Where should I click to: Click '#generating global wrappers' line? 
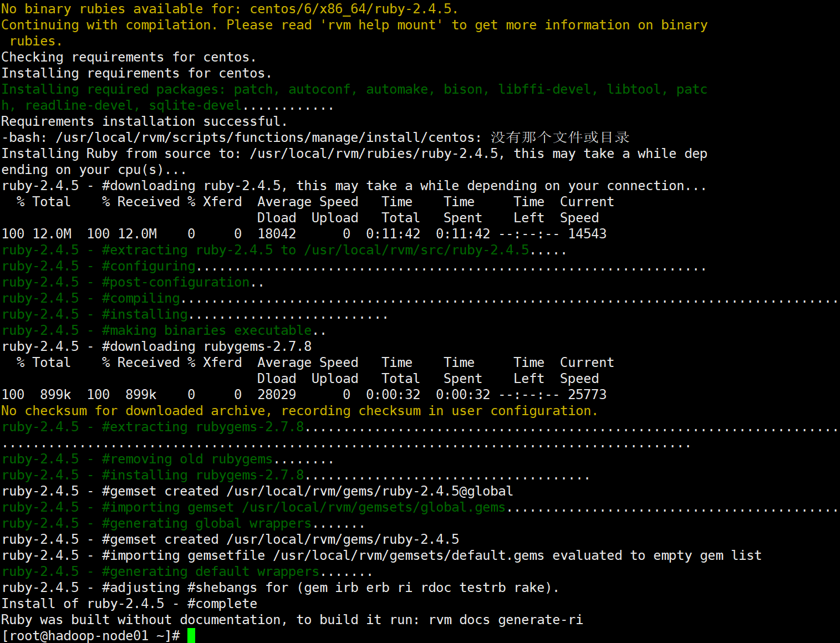click(183, 523)
